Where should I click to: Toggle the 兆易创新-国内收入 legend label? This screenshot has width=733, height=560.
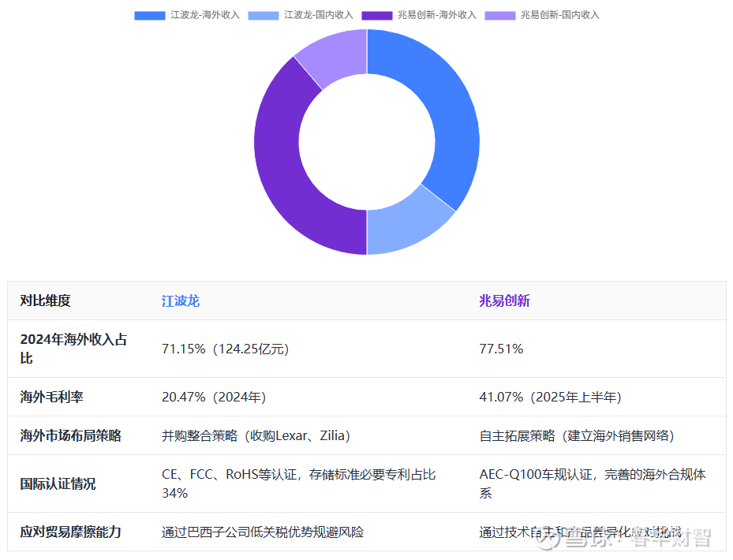(x=559, y=15)
